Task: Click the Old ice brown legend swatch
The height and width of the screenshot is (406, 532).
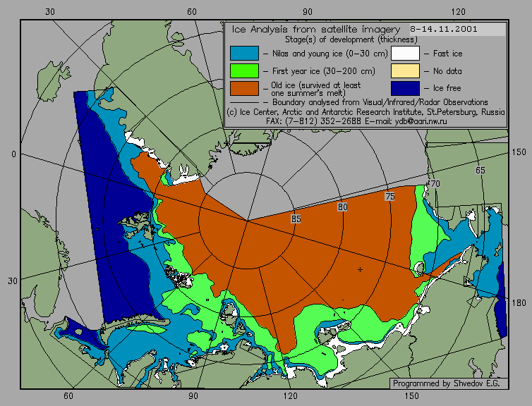Action: [x=244, y=88]
